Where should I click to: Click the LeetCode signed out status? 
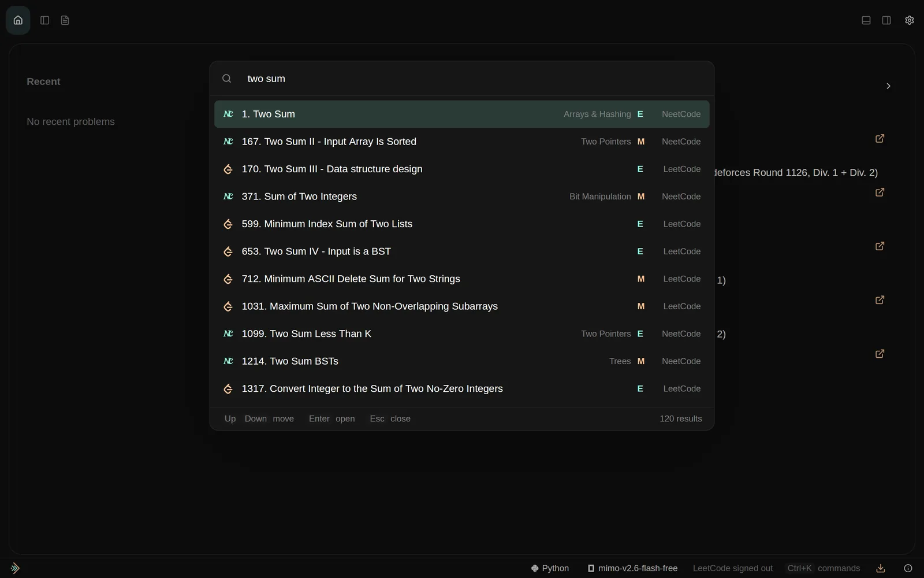[733, 568]
